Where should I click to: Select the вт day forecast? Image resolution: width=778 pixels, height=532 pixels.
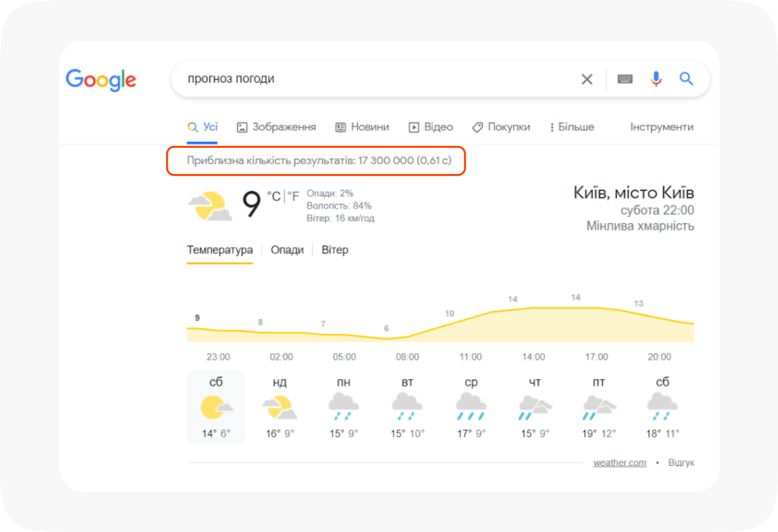pos(407,407)
